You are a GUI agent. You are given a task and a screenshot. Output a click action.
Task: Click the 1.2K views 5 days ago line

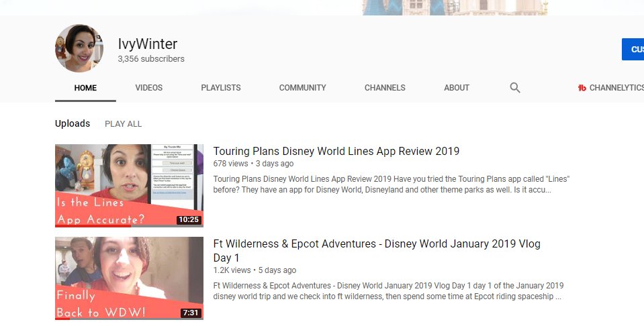click(x=255, y=270)
